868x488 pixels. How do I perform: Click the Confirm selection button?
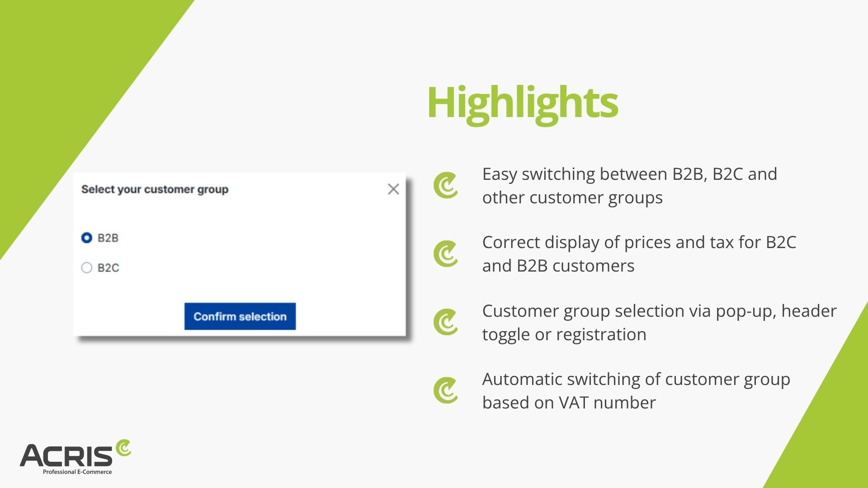coord(240,316)
